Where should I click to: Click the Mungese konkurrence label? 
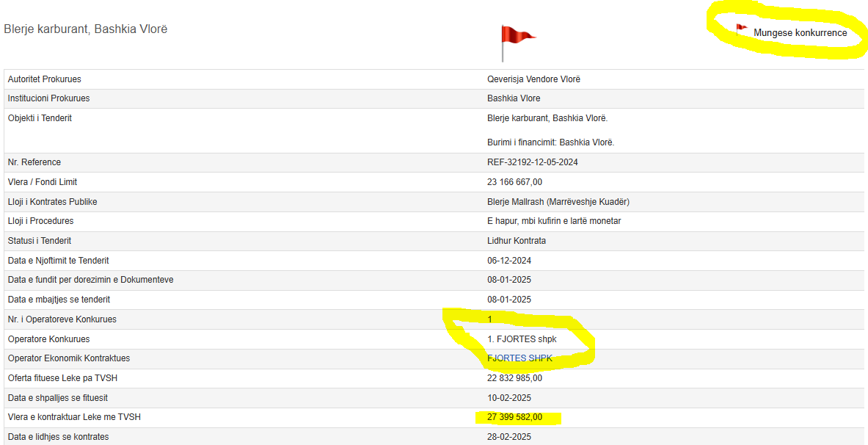800,33
